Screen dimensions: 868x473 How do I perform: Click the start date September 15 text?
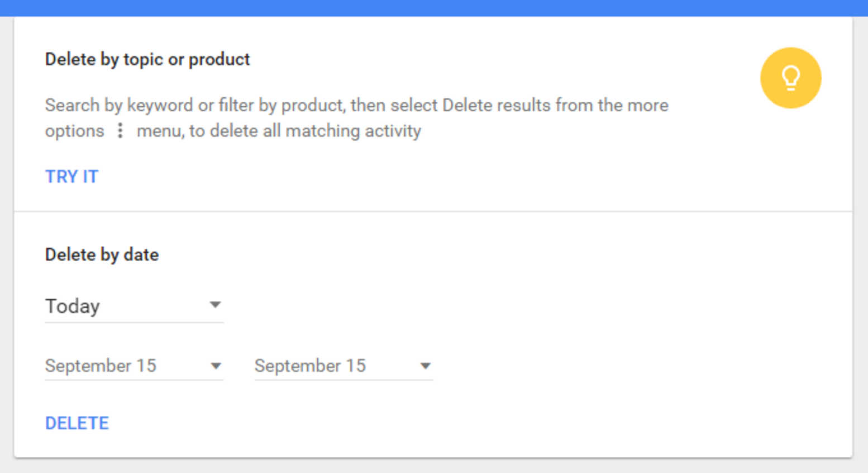click(x=101, y=366)
